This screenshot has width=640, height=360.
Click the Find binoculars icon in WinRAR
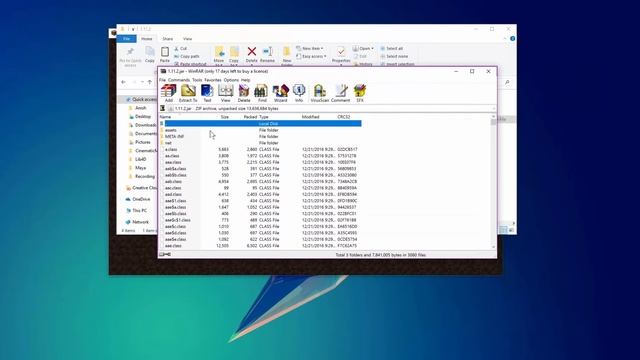pos(262,93)
